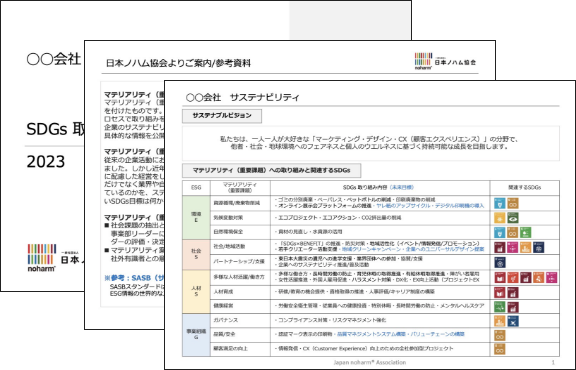Click the gold infinity SDG icon in 自然環境保全 row
Screen dimensions: 576x370
pos(512,232)
